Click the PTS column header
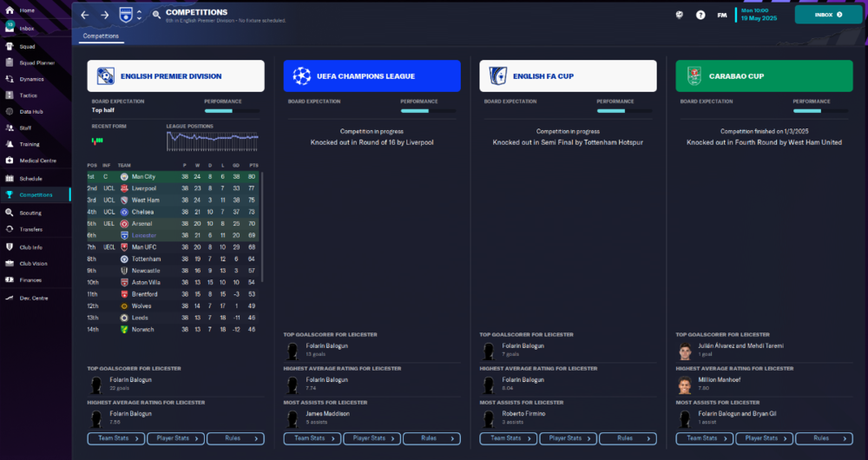Image resolution: width=868 pixels, height=460 pixels. click(x=253, y=165)
